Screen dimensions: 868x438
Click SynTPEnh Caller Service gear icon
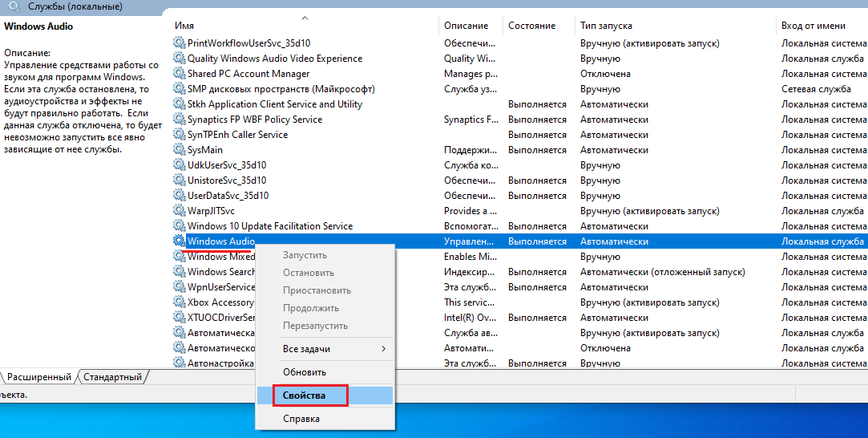coord(179,134)
